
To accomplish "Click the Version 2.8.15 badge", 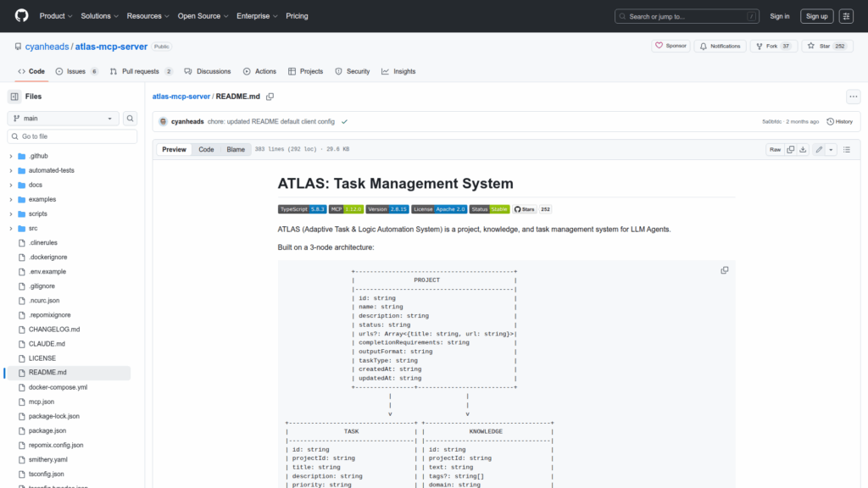I will (x=387, y=209).
